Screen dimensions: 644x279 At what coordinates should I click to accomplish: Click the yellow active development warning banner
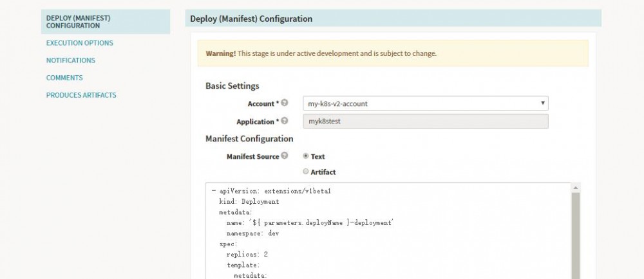pyautogui.click(x=393, y=53)
